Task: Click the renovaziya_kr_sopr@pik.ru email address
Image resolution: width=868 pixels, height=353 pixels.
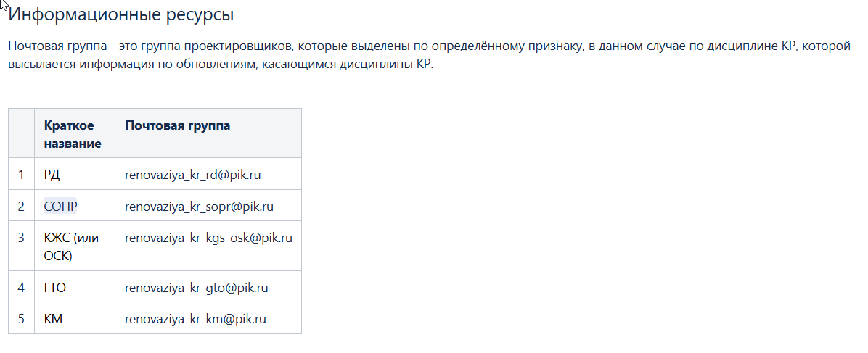Action: [200, 207]
